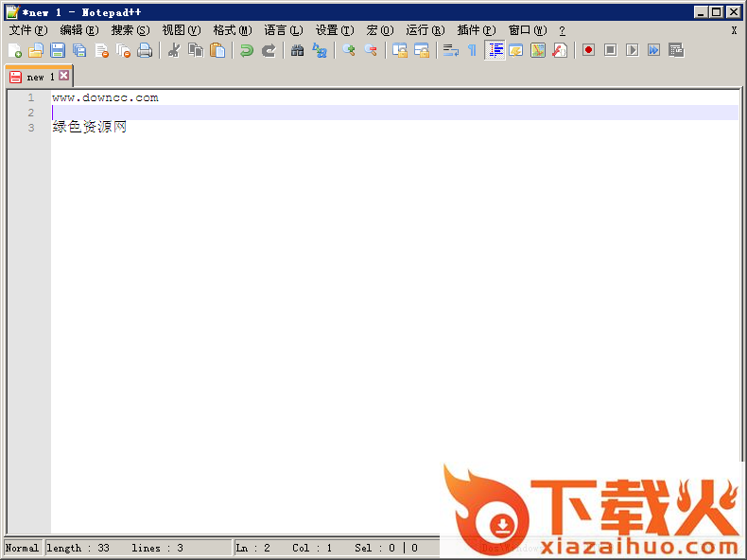The image size is (747, 560).
Task: Undo the last action with the green arrow
Action: pos(246,50)
